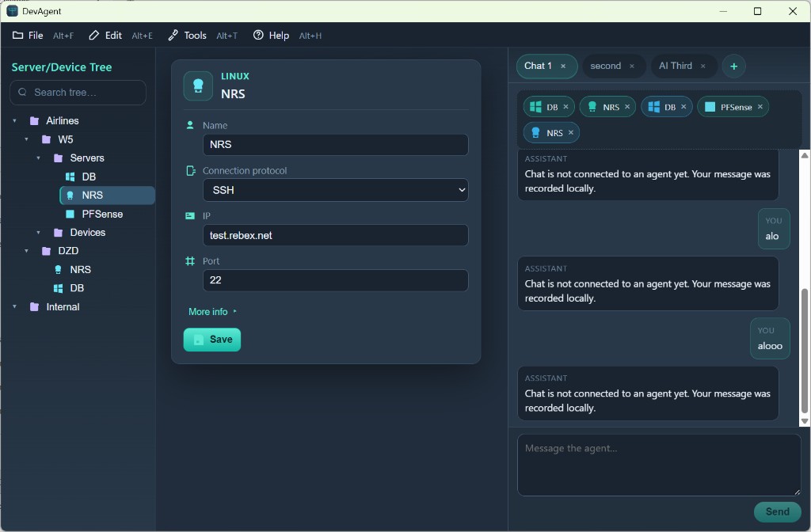Click the IP card icon
This screenshot has height=532, width=811.
[x=190, y=215]
